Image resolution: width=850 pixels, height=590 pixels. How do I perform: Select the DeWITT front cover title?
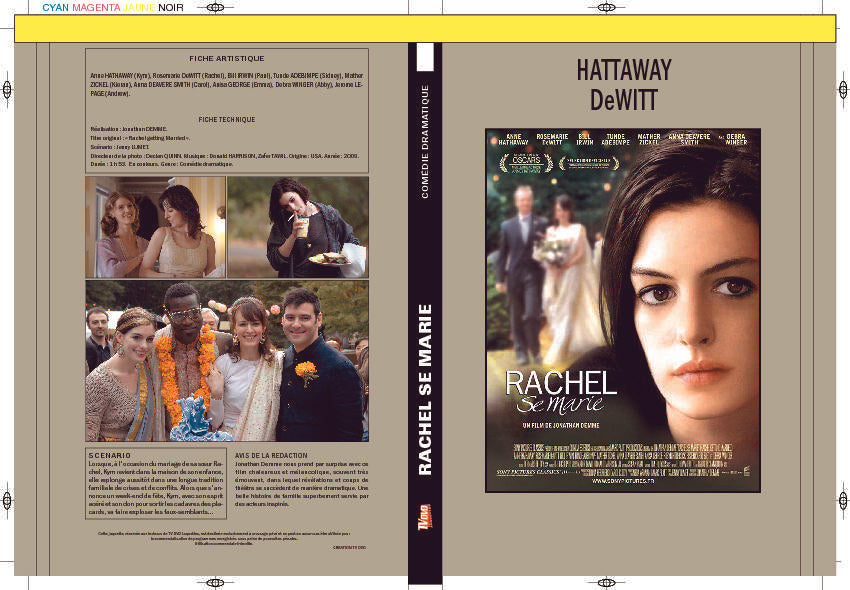(624, 100)
